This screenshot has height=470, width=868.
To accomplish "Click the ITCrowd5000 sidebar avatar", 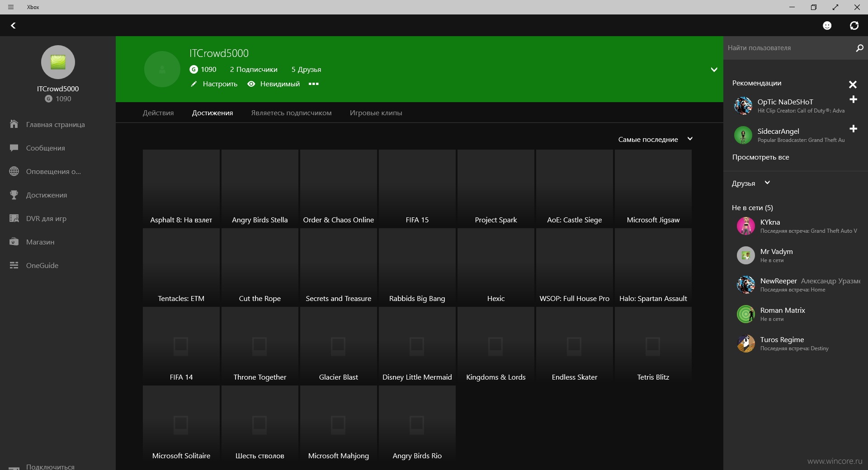I will [58, 62].
